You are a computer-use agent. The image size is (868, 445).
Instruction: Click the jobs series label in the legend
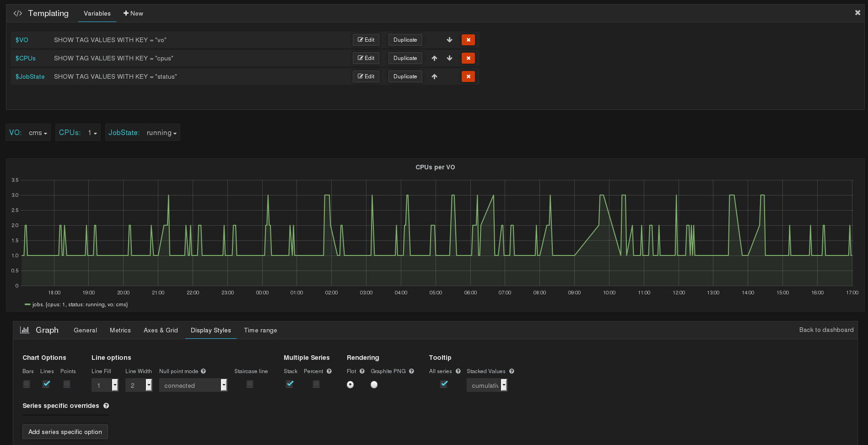point(80,304)
